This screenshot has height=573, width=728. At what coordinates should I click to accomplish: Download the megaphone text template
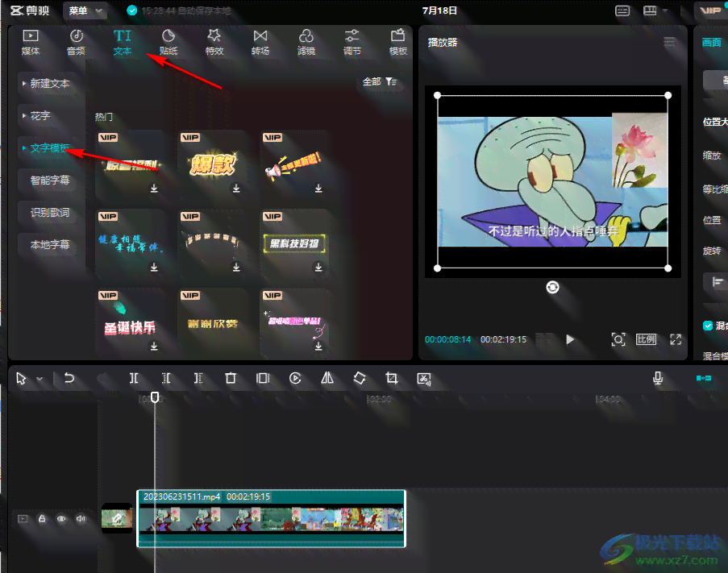pyautogui.click(x=318, y=189)
